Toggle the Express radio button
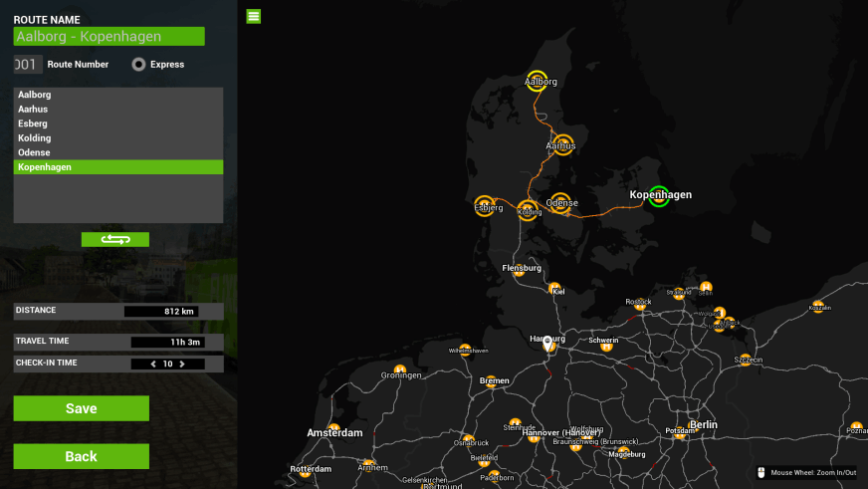 coord(138,65)
